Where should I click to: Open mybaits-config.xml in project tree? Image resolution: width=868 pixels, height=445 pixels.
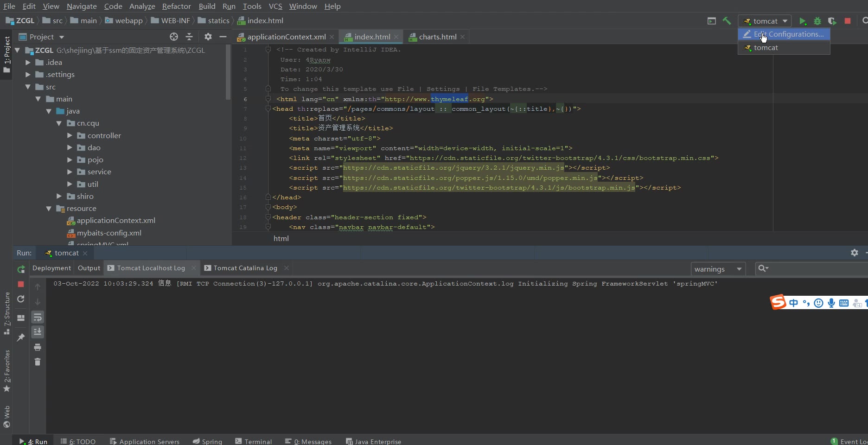(109, 233)
